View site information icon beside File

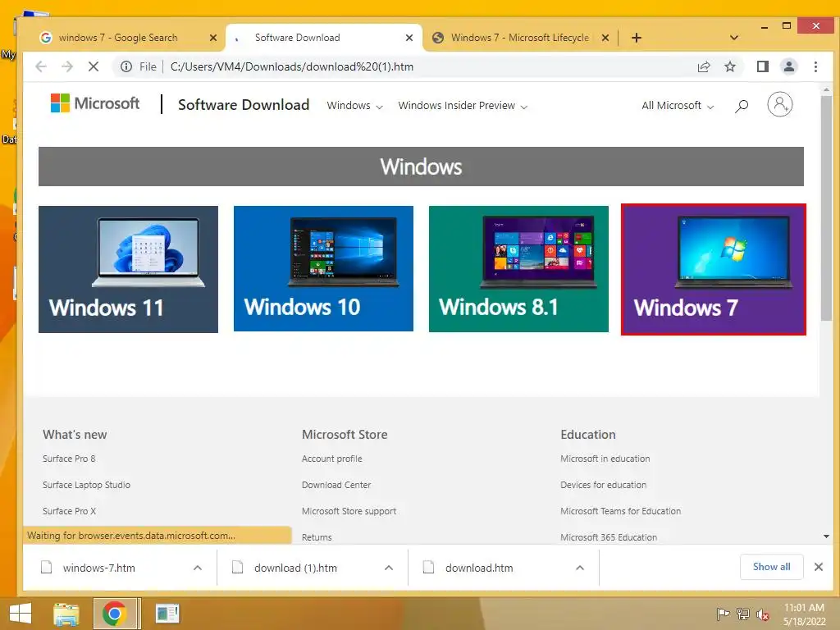point(126,66)
